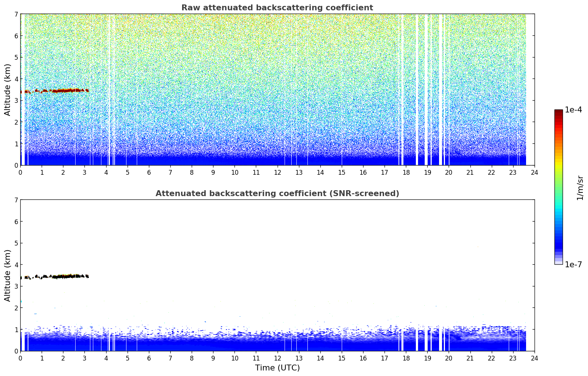Image resolution: width=588 pixels, height=376 pixels.
Task: Click the black cloud layer in screened plot
Action: [x=55, y=276]
